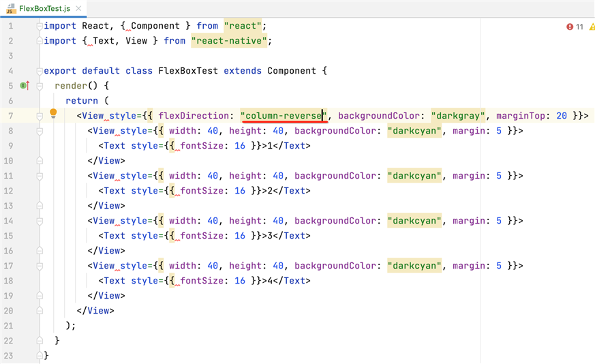Collapse the outer View fold on line 7
Image resolution: width=595 pixels, height=364 pixels.
(x=40, y=116)
